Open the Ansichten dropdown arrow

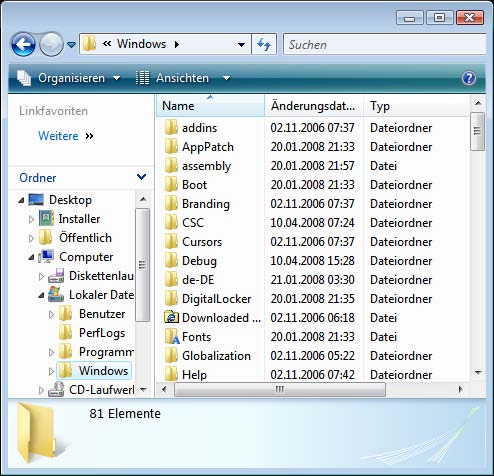226,78
